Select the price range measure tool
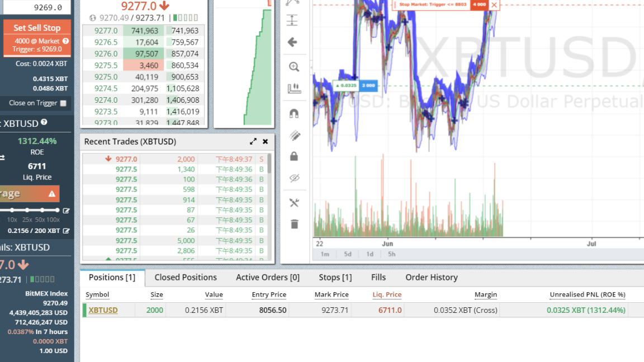Screen dimensions: 644x362 292,20
